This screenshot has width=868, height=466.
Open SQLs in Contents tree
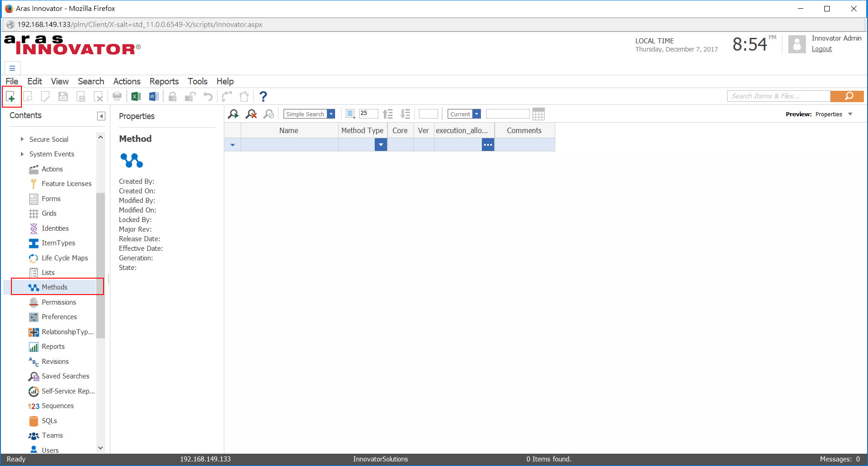pyautogui.click(x=49, y=421)
